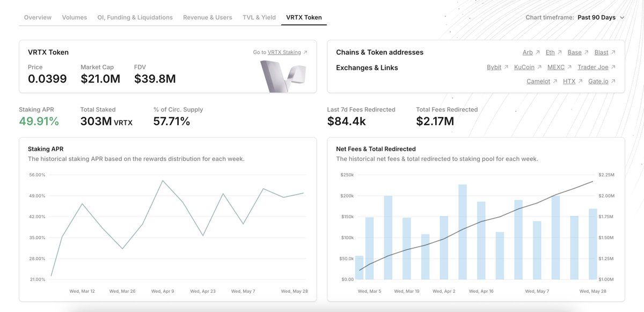Open the Blast token address link
644x312 pixels.
602,53
